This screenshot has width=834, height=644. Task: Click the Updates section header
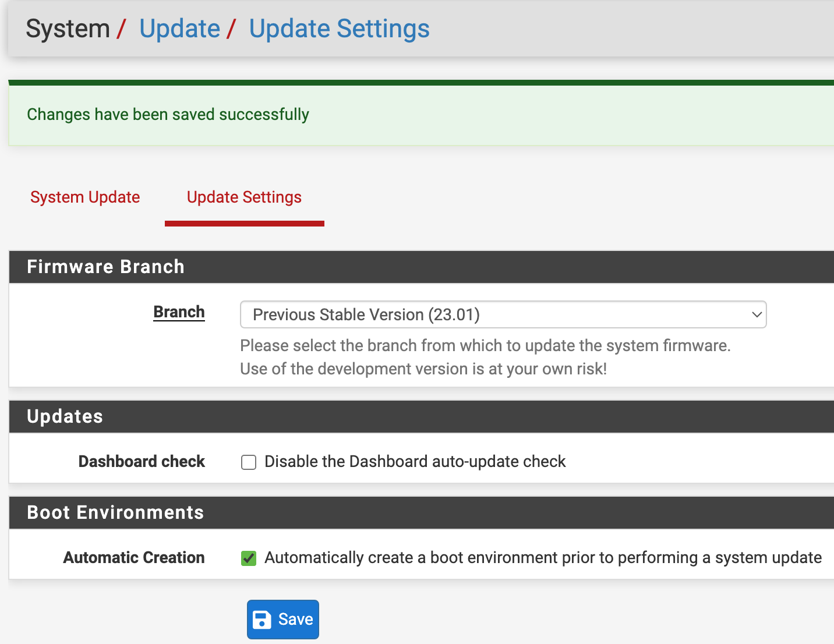(422, 417)
